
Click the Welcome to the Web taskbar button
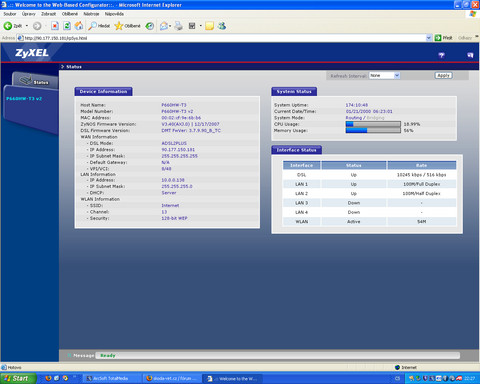(233, 378)
